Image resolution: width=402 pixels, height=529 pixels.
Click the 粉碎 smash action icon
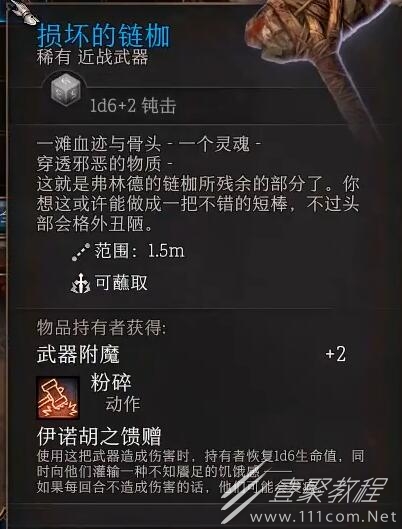(58, 398)
